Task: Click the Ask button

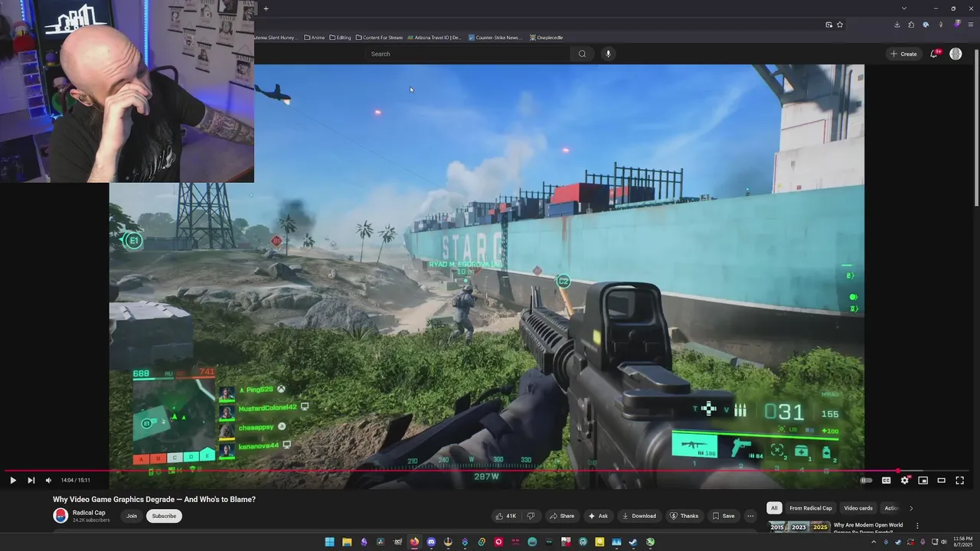Action: tap(598, 516)
